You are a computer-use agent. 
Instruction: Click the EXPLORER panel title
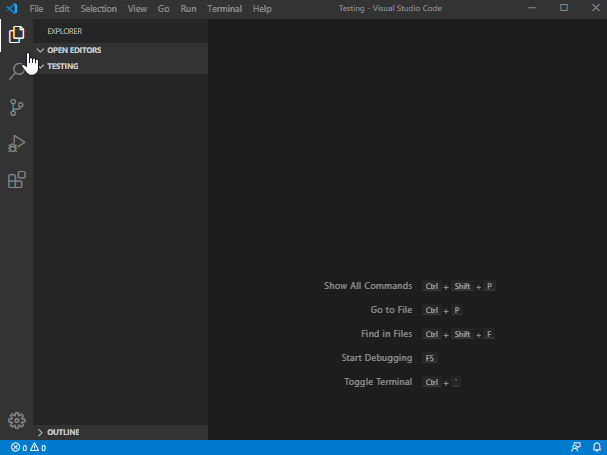click(x=65, y=31)
